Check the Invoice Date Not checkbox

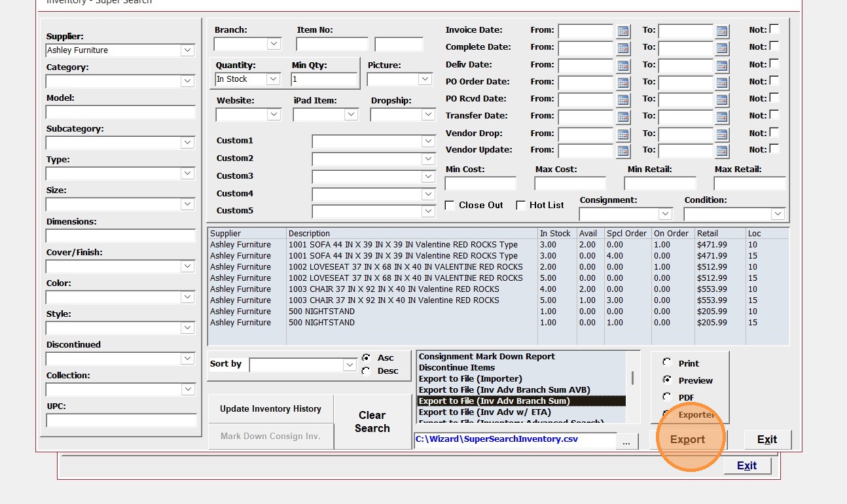click(x=774, y=29)
